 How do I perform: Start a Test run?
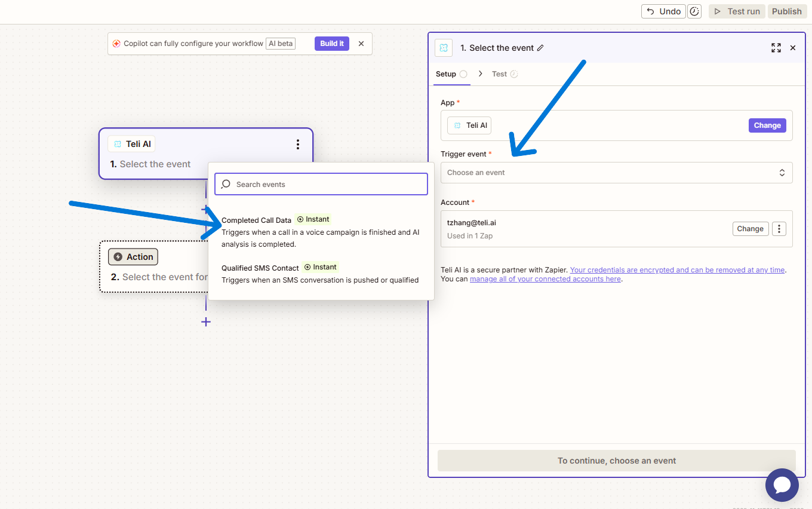[x=737, y=11]
